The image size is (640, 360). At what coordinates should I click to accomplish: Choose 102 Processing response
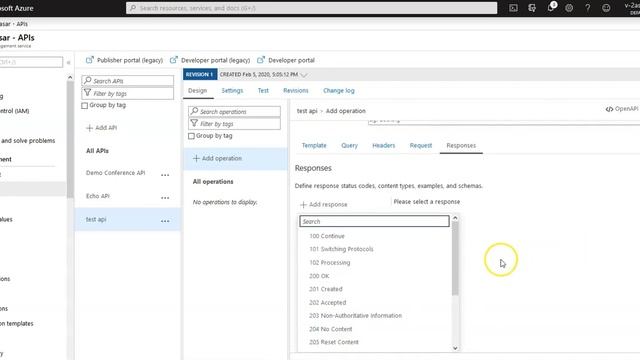pyautogui.click(x=329, y=262)
